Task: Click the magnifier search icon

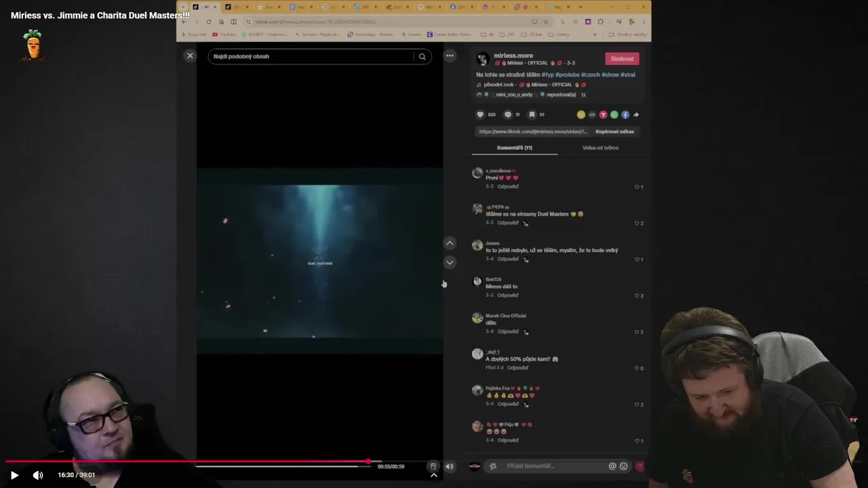Action: click(x=422, y=56)
